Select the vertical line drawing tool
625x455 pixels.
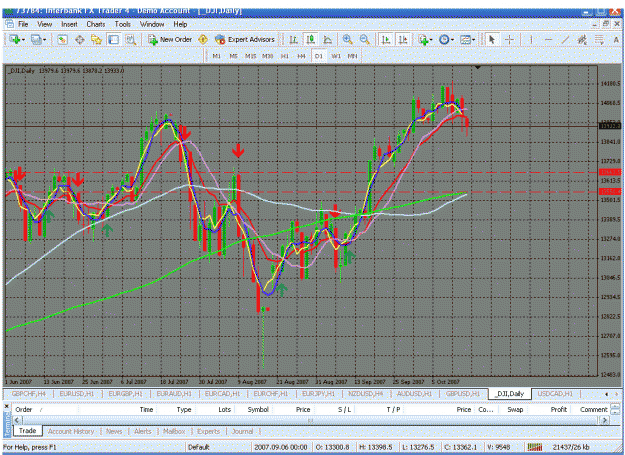(531, 39)
